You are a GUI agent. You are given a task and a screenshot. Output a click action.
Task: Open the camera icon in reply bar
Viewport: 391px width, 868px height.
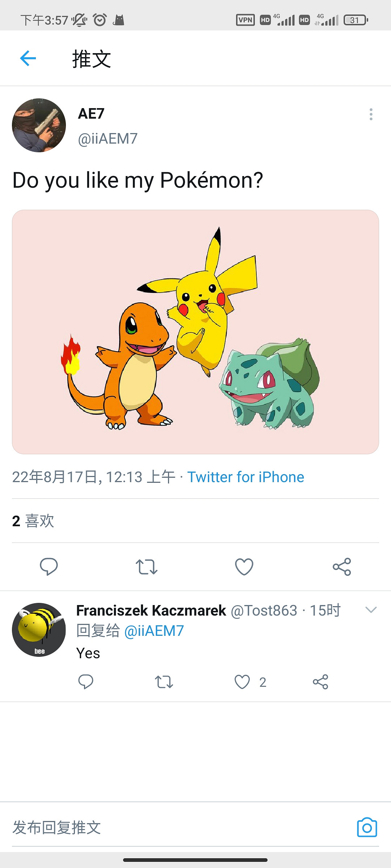(367, 827)
